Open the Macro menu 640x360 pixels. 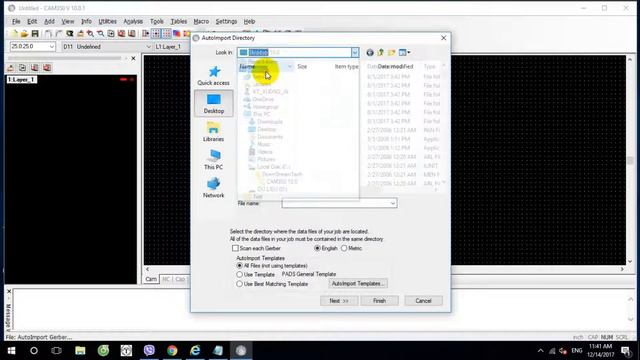[x=201, y=21]
